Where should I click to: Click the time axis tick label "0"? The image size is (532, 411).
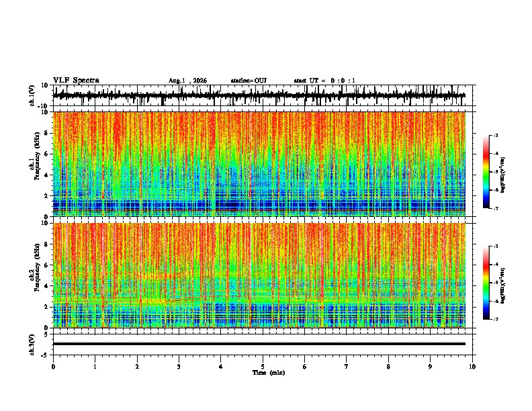pyautogui.click(x=53, y=367)
